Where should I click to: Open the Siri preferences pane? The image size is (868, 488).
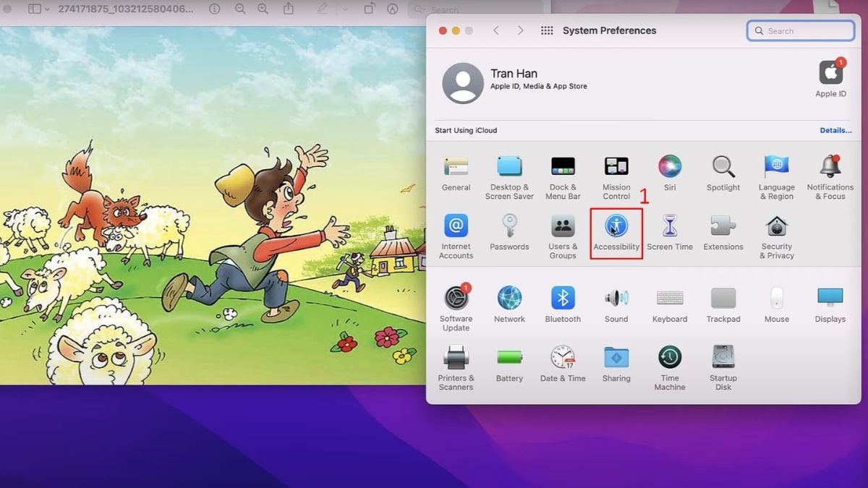coord(670,174)
